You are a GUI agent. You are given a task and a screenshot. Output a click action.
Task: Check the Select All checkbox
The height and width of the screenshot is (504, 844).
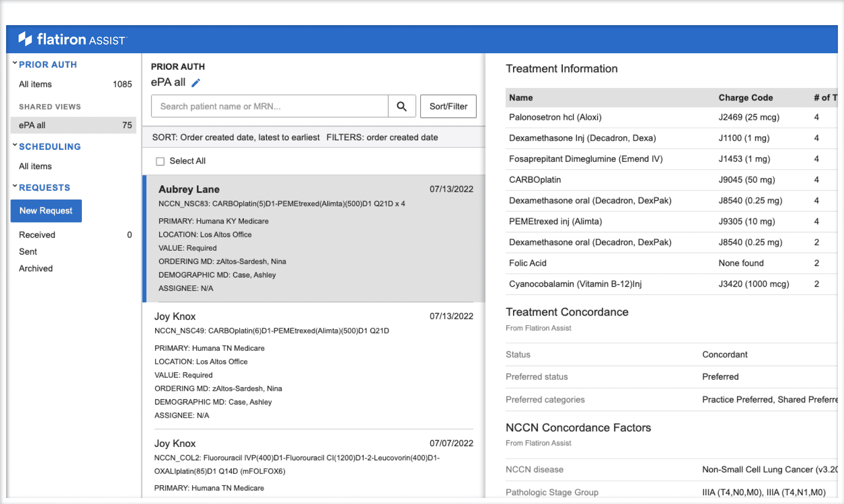[x=160, y=161]
